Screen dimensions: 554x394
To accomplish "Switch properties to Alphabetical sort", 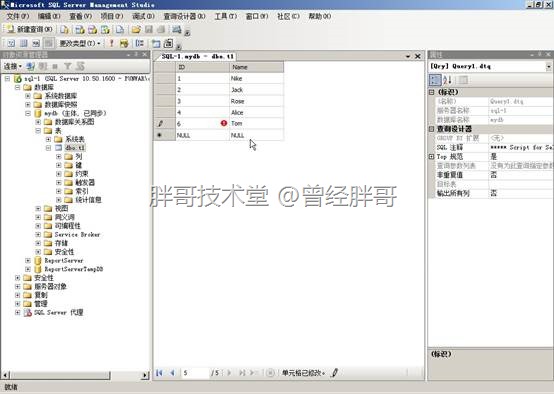I will (447, 80).
